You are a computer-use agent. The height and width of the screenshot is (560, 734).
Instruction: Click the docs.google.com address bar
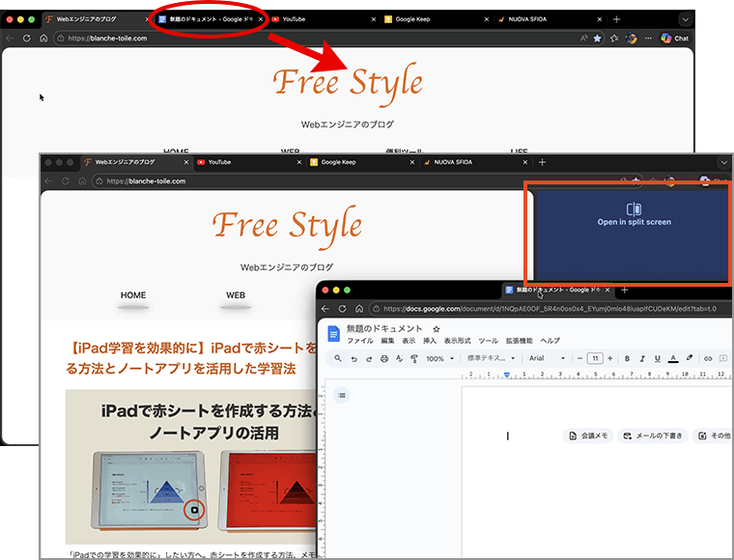point(541,309)
